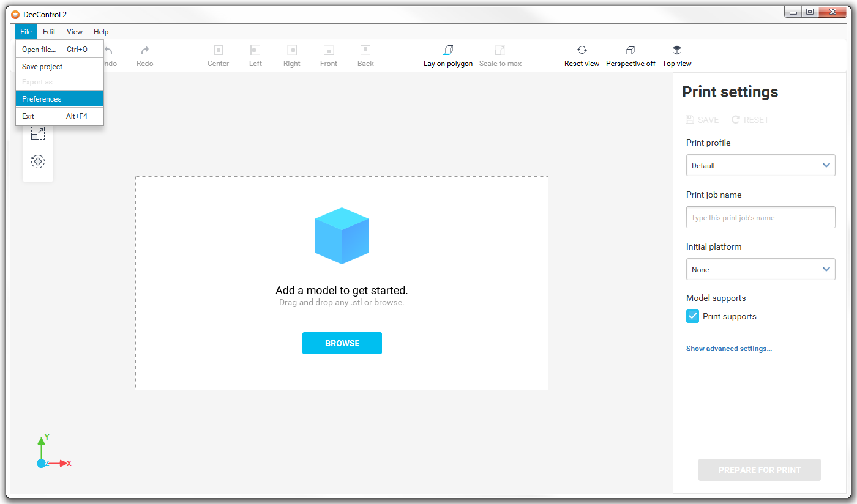Click Save project menu entry

click(42, 67)
